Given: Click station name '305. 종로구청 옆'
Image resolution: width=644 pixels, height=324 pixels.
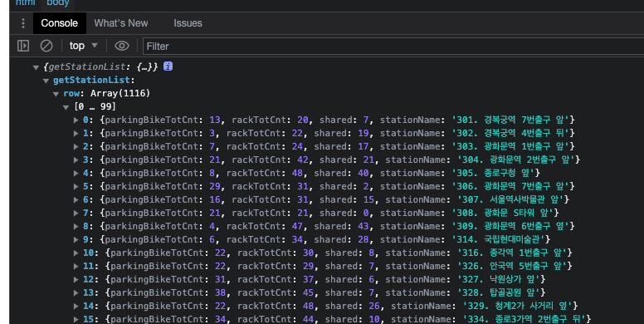Looking at the screenshot, I should click(493, 173).
